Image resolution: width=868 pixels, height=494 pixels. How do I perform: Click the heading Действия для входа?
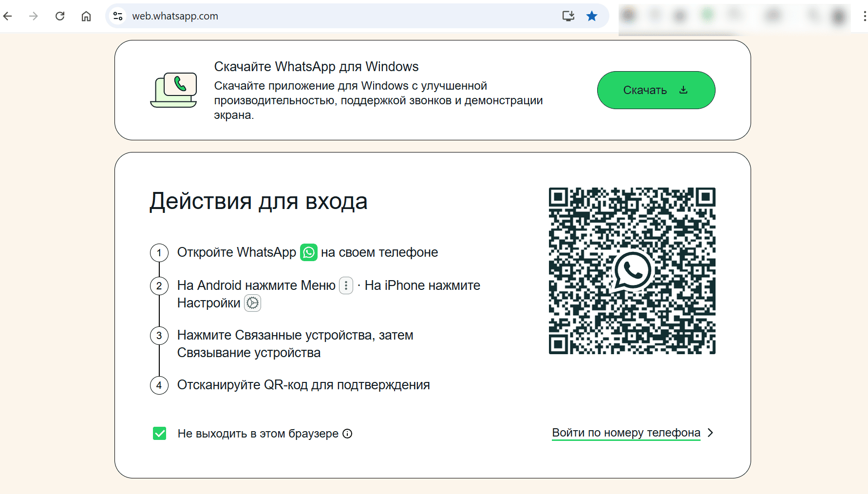click(x=259, y=201)
